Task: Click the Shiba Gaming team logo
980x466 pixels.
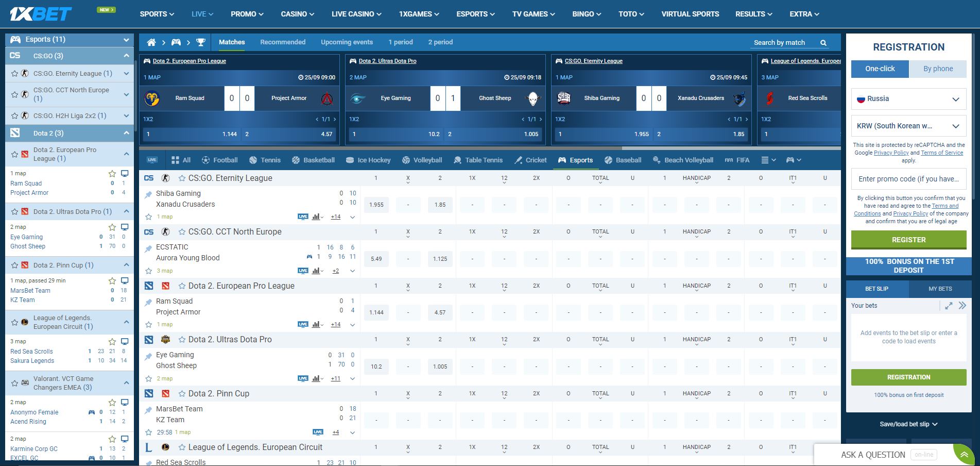Action: (564, 98)
